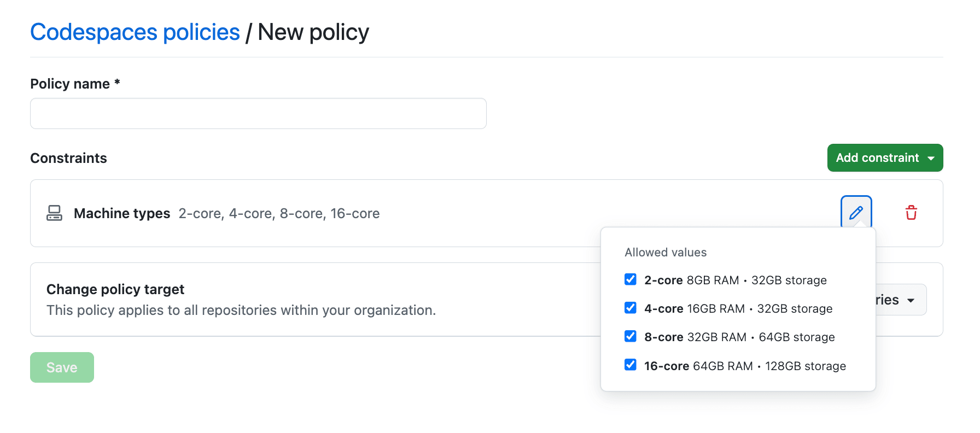This screenshot has height=433, width=980.
Task: Click the 4-core 16GB RAM label text
Action: tap(738, 308)
